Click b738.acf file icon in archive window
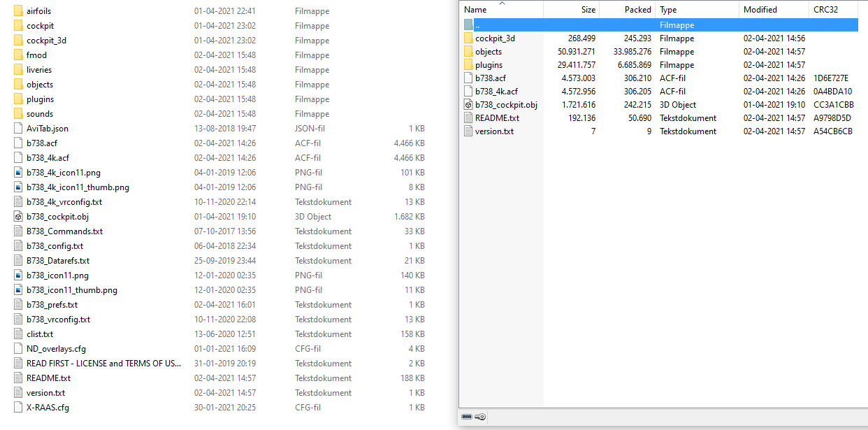This screenshot has width=868, height=430. coord(468,78)
